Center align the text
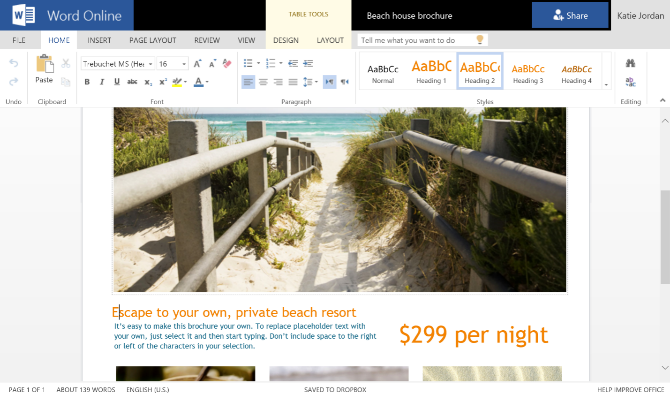The width and height of the screenshot is (670, 394). [263, 82]
